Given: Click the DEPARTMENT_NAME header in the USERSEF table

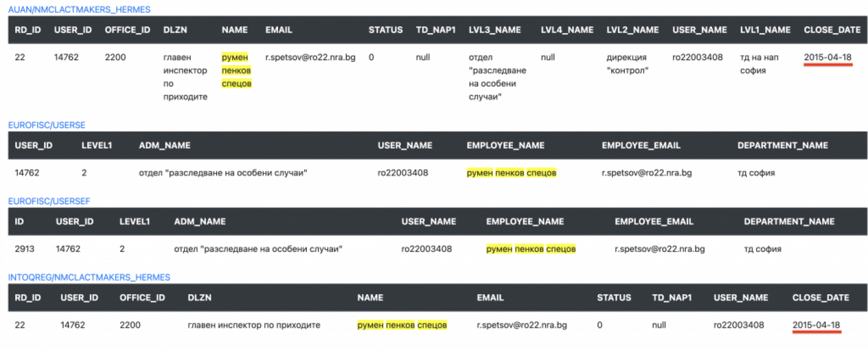Looking at the screenshot, I should 789,221.
